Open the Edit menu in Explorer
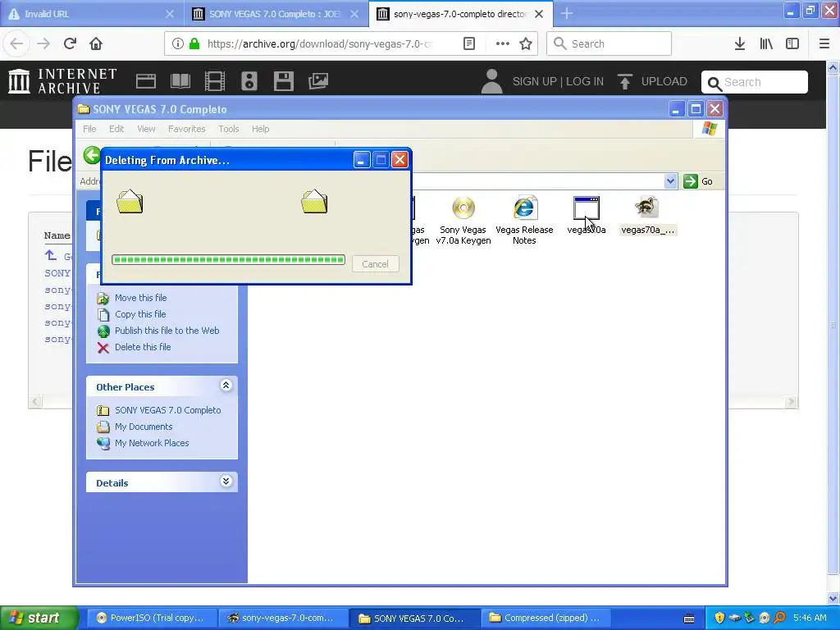This screenshot has height=630, width=840. [x=116, y=129]
